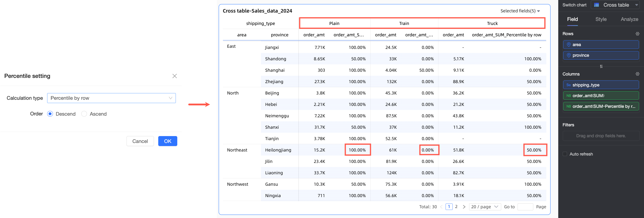The image size is (644, 218).
Task: Go to next page arrow
Action: pyautogui.click(x=464, y=207)
